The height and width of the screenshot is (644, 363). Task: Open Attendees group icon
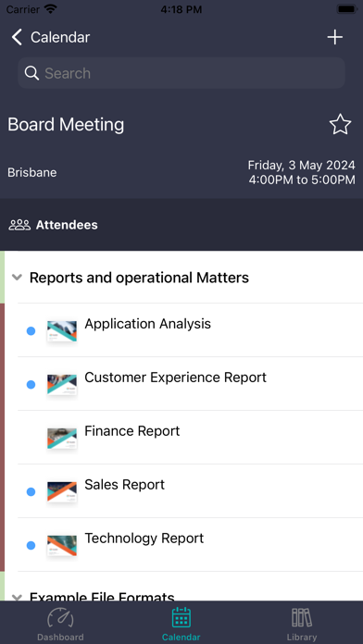click(x=19, y=225)
